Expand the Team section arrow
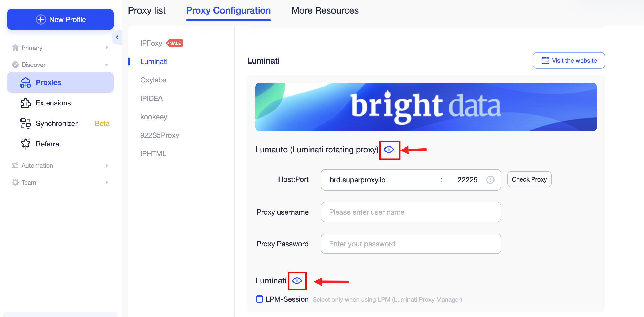The height and width of the screenshot is (317, 644). [x=107, y=182]
